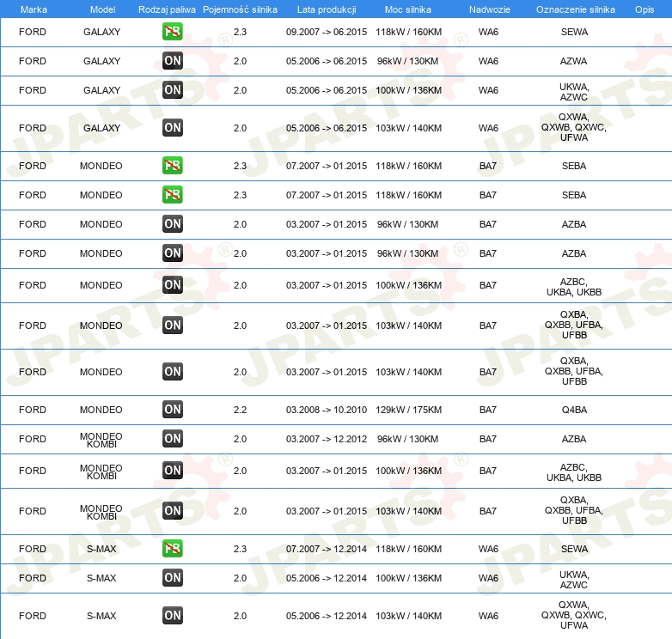Select engine codes UKWA, AZWC in the S-MAX row
This screenshot has height=639, width=672.
(574, 580)
